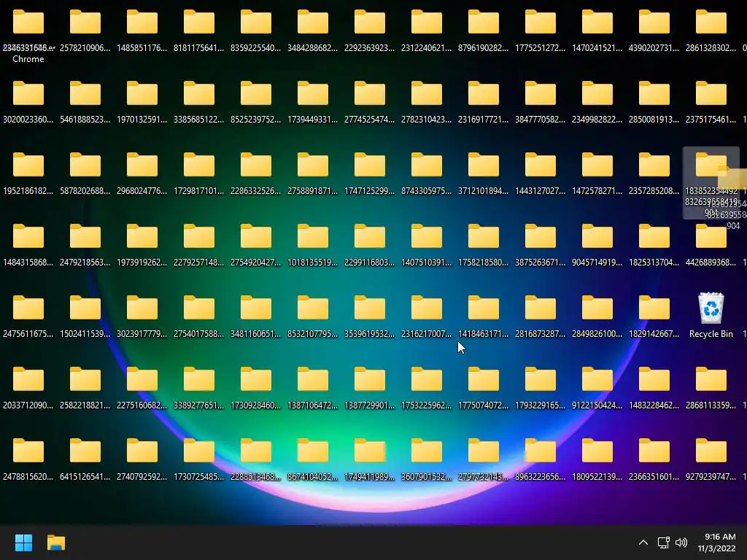Image resolution: width=747 pixels, height=560 pixels.
Task: Select folder icon named 2292363923...
Action: pyautogui.click(x=370, y=23)
